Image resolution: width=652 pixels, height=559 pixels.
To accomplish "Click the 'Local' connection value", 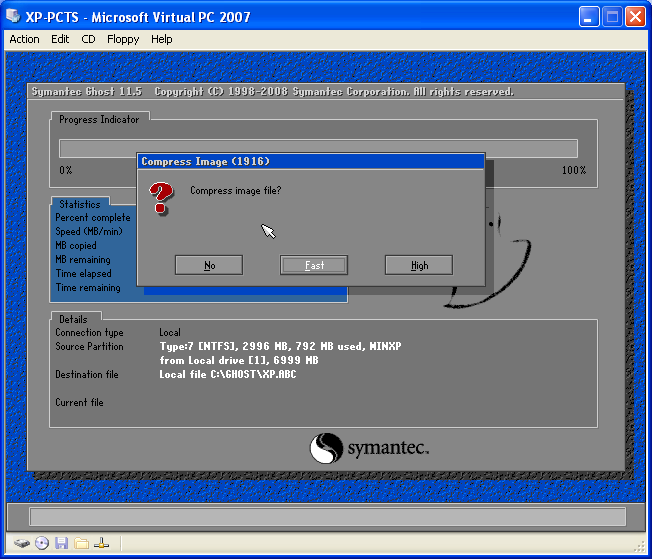I will click(170, 332).
